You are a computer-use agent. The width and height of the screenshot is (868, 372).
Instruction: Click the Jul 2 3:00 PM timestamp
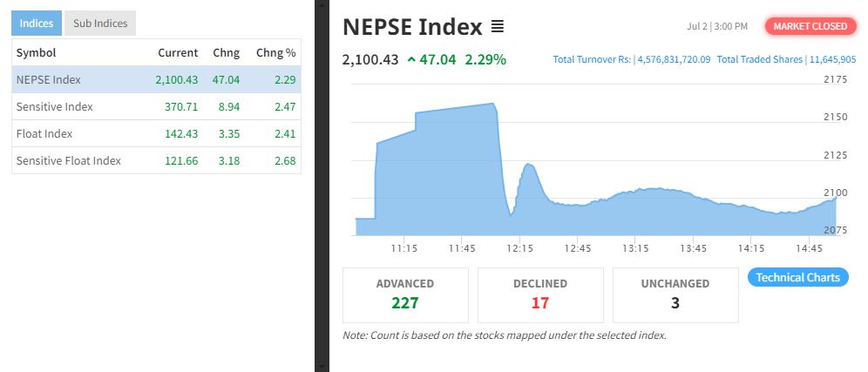click(717, 26)
